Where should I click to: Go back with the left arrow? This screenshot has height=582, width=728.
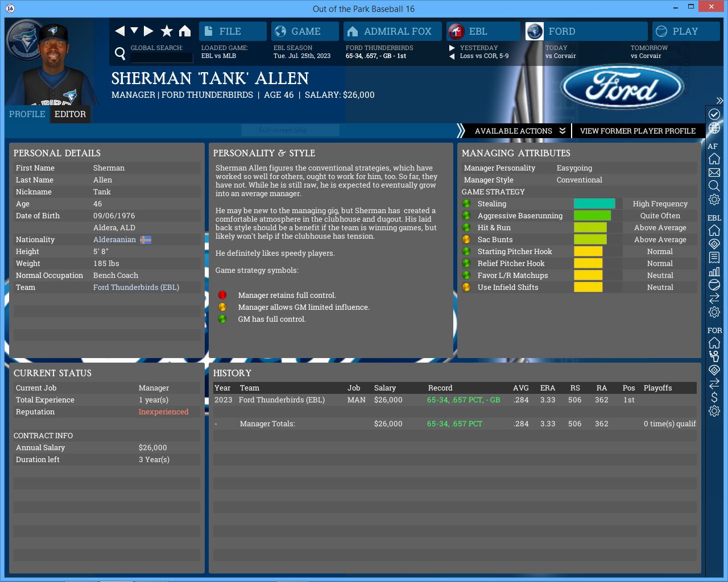[120, 31]
